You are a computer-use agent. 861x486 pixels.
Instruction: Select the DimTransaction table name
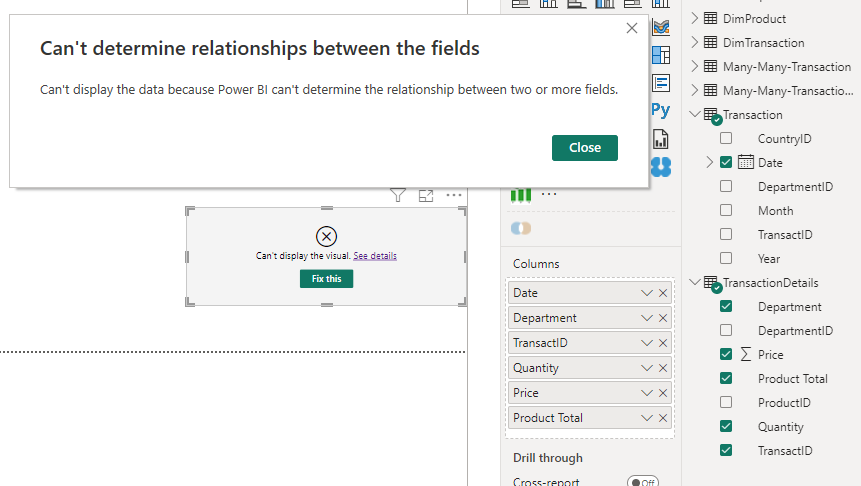tap(763, 43)
